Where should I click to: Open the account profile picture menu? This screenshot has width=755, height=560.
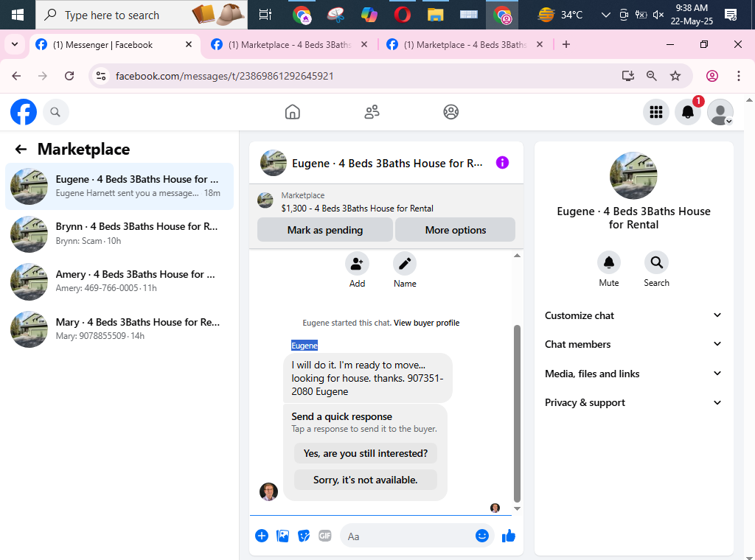coord(720,112)
